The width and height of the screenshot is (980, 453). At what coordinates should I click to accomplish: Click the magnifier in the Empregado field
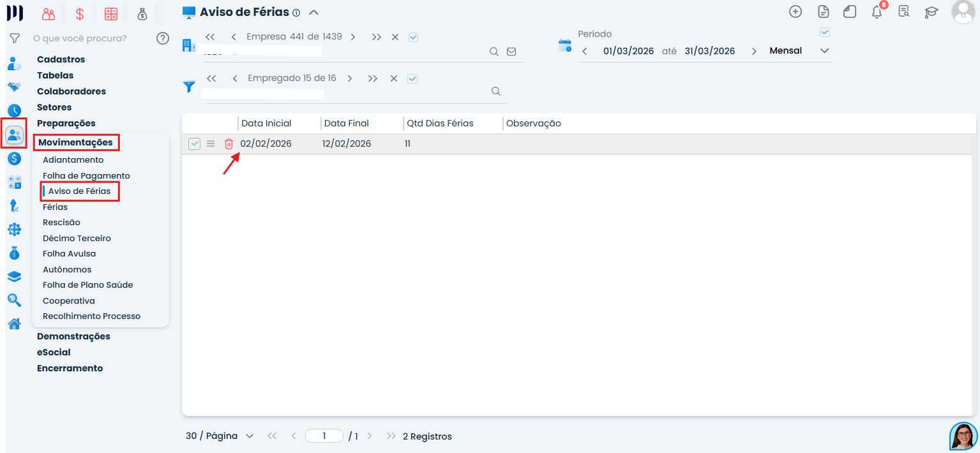495,91
